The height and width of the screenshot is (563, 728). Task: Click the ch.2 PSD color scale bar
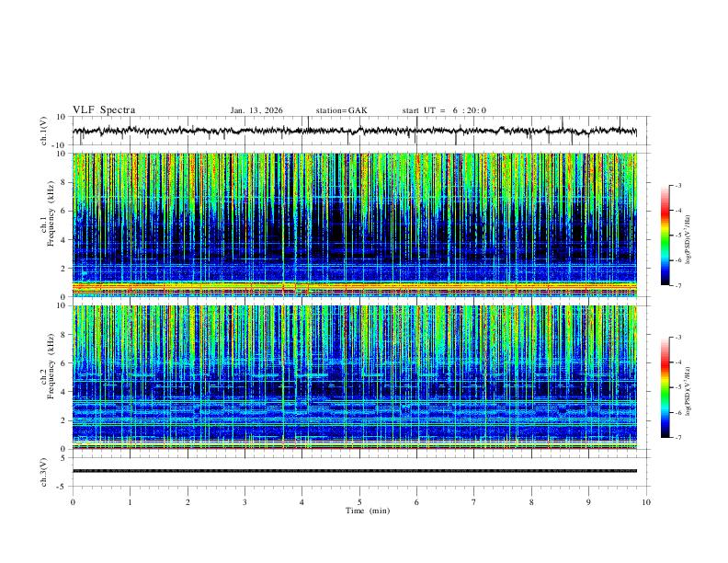[x=665, y=387]
